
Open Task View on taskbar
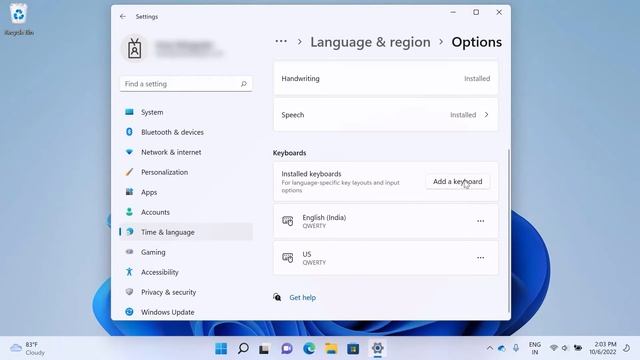coord(264,349)
